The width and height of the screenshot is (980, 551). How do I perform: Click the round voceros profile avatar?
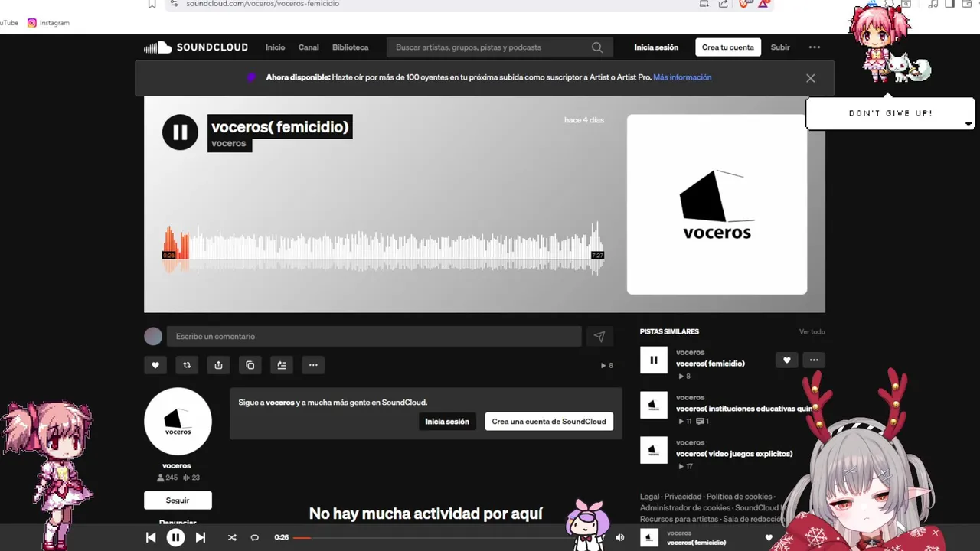[x=178, y=422]
